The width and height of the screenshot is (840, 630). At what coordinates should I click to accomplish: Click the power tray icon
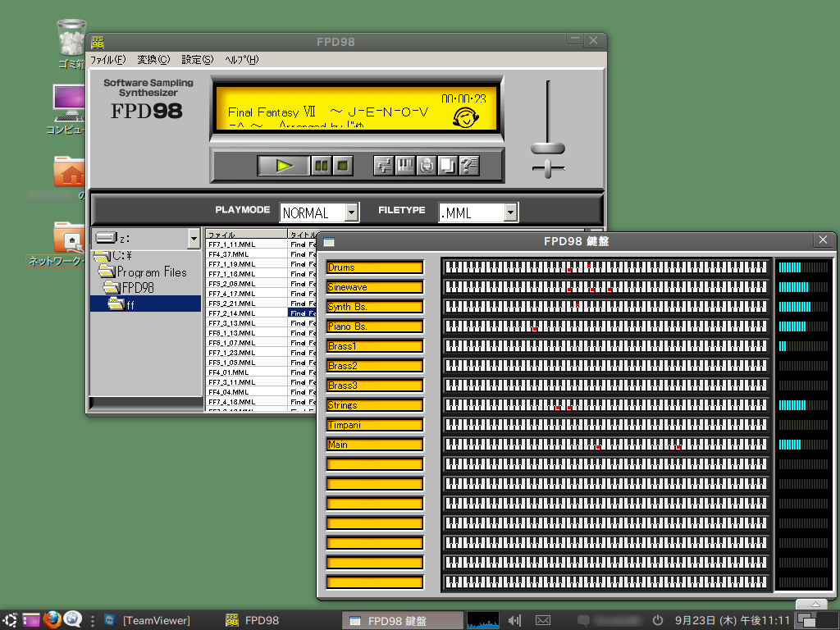pos(657,620)
